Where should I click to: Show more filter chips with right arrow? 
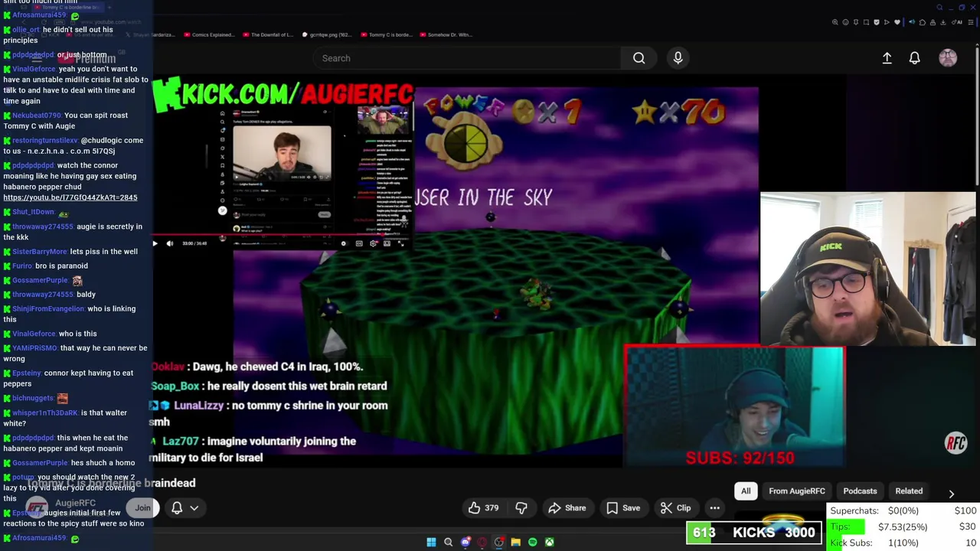(x=951, y=494)
